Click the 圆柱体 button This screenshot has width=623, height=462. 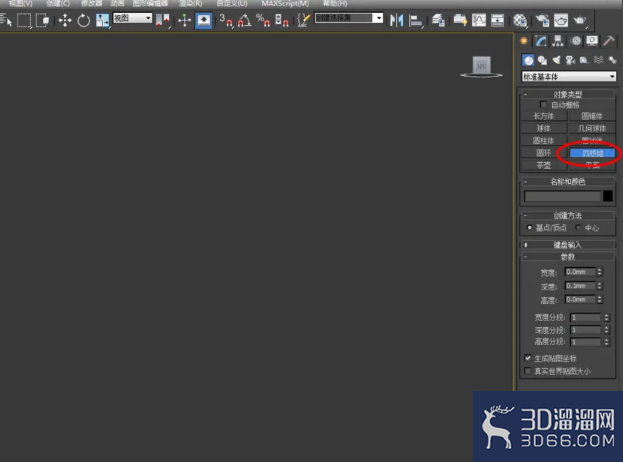click(544, 141)
